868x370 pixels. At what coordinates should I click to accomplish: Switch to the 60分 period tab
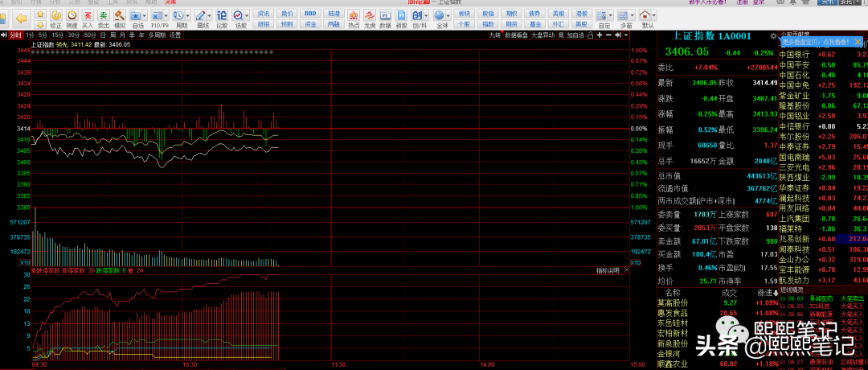(x=89, y=35)
